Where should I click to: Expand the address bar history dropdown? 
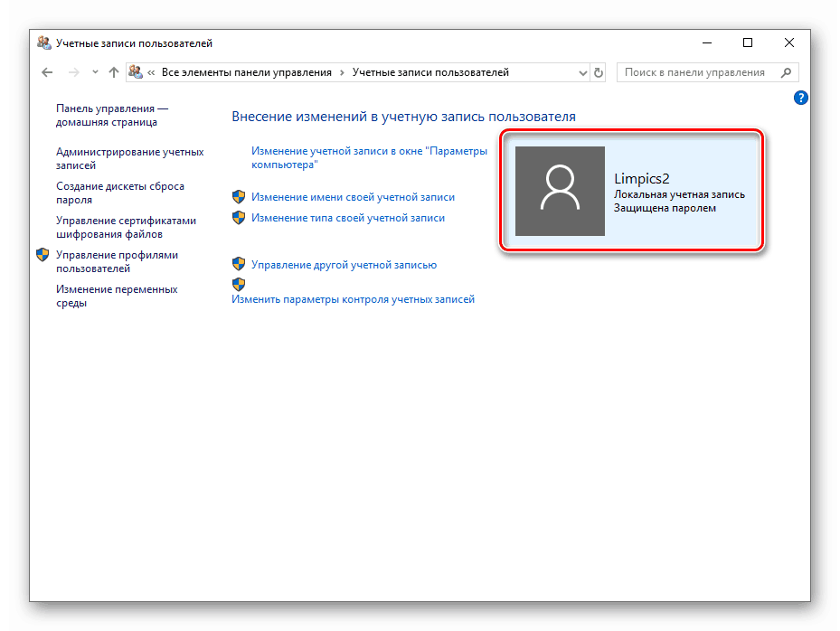pos(583,73)
